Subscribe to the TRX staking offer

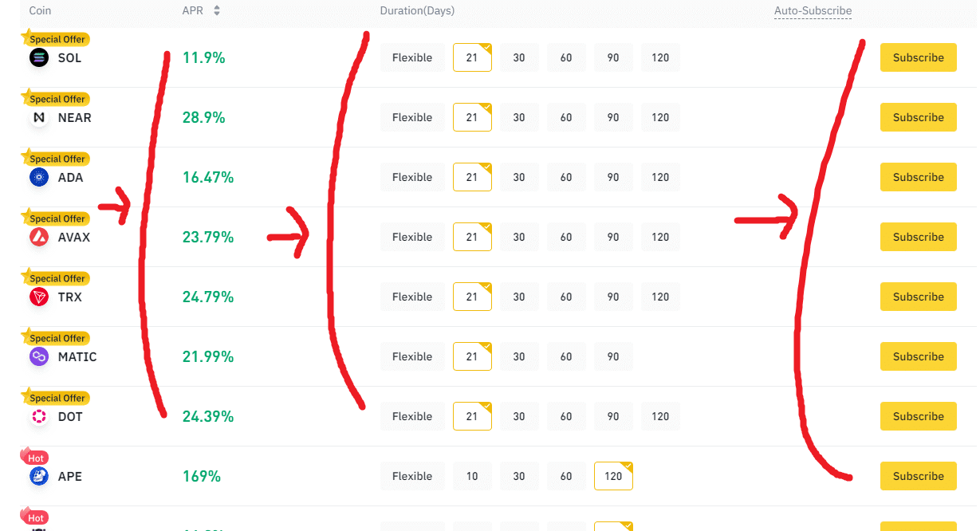[918, 297]
